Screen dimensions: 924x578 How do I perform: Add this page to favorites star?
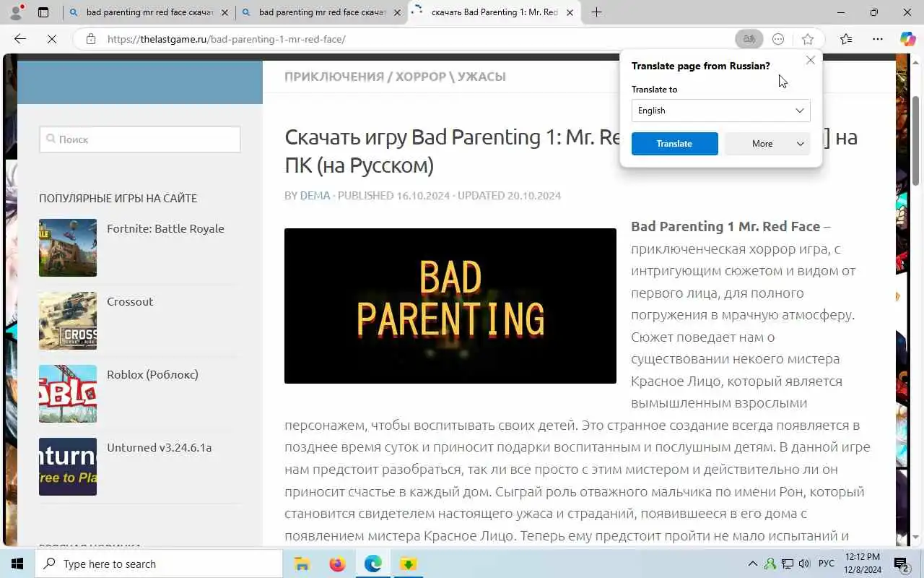pos(807,39)
